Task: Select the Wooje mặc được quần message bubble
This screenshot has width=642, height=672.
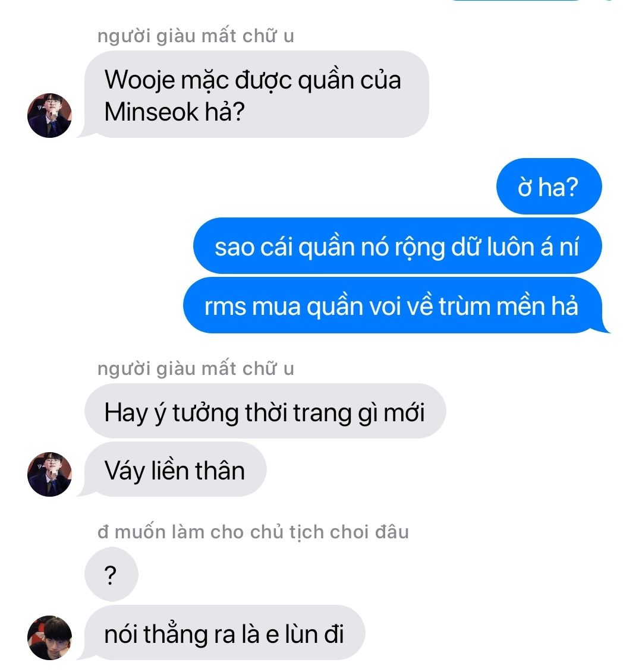Action: click(x=256, y=94)
